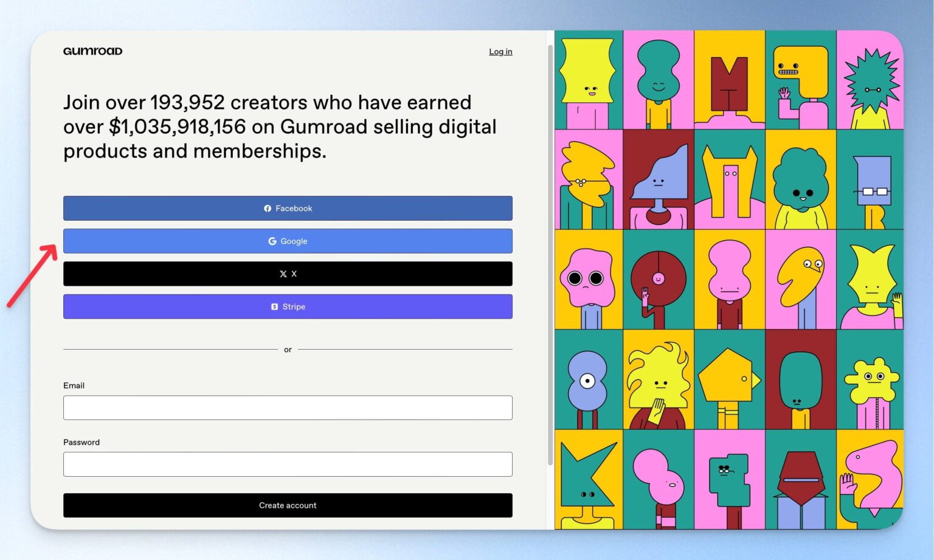
Task: Select the blue one-eyed character tile
Action: click(x=589, y=379)
